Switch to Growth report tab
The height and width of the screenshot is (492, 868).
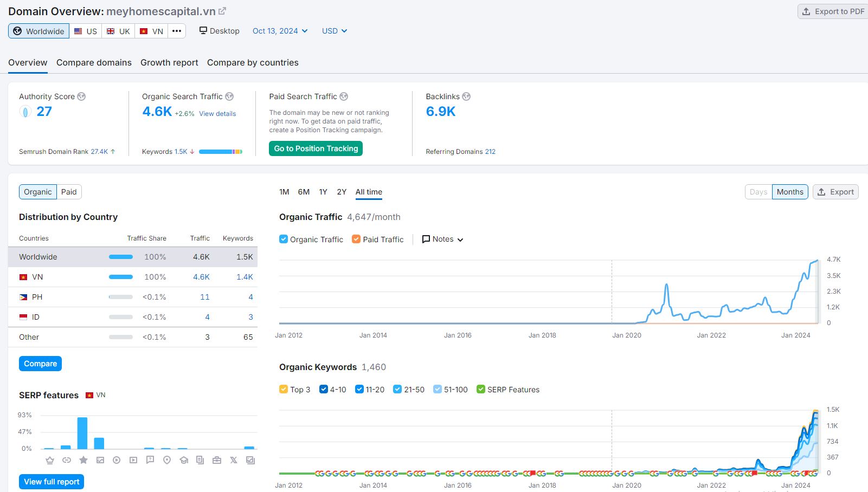point(169,62)
